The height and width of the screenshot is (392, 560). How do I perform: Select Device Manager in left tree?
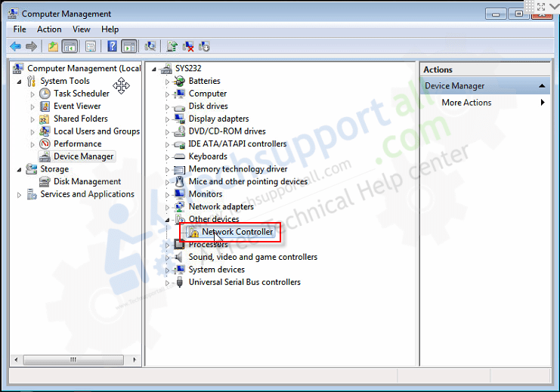(84, 156)
